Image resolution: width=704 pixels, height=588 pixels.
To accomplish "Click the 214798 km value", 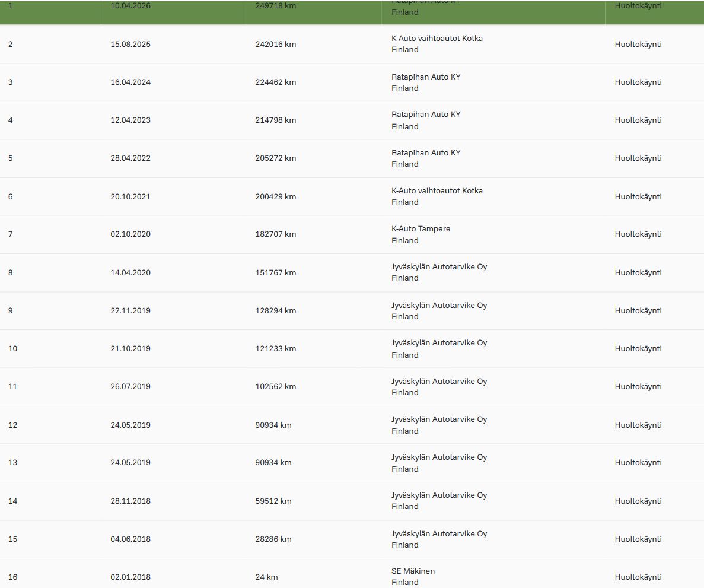I will [x=276, y=120].
